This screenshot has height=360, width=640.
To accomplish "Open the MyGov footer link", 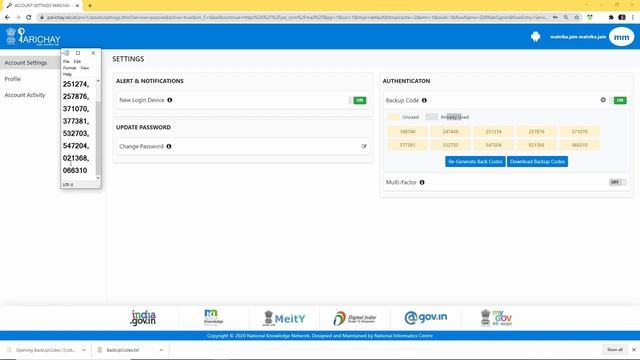I will pyautogui.click(x=496, y=318).
